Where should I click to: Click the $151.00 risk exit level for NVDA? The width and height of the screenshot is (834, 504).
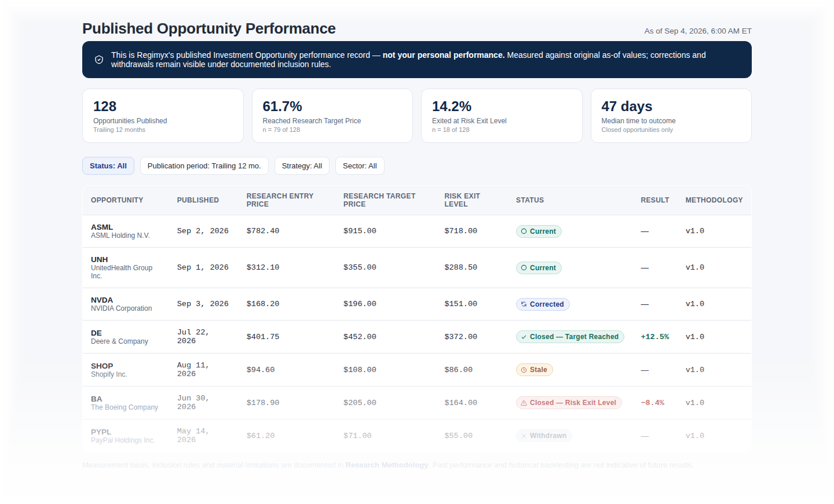click(x=461, y=304)
